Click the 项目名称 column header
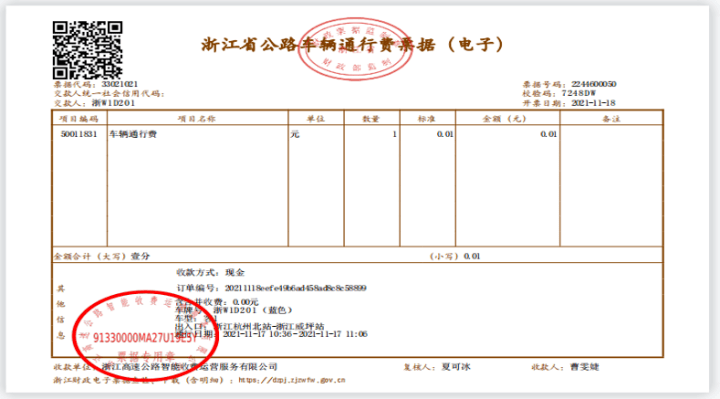Viewport: 720px width, 399px height. 197,119
